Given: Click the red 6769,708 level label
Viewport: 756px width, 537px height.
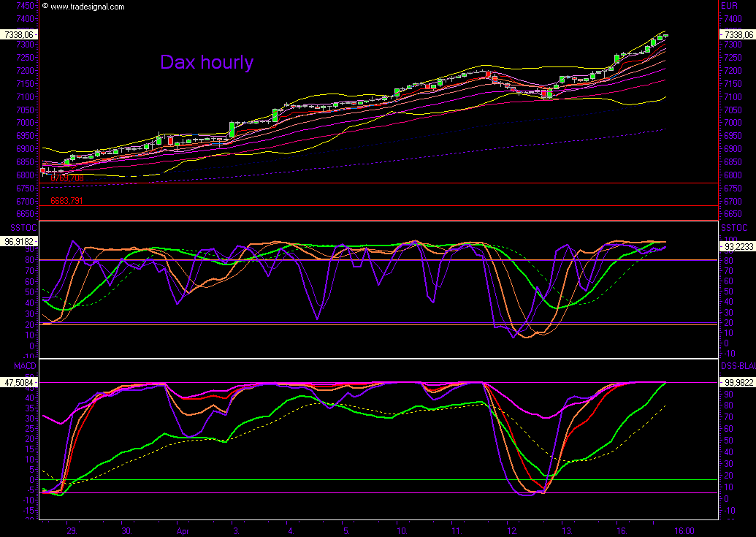Looking at the screenshot, I should point(67,178).
